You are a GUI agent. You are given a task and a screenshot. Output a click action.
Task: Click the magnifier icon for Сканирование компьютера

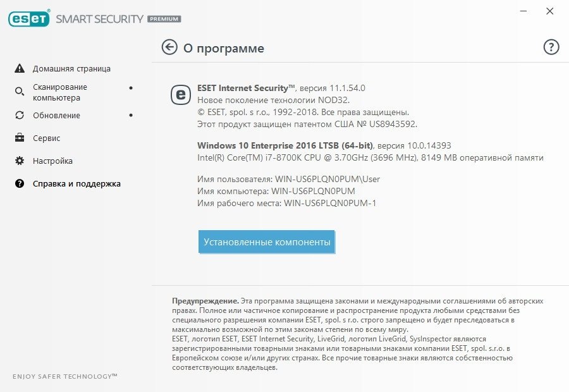point(20,91)
